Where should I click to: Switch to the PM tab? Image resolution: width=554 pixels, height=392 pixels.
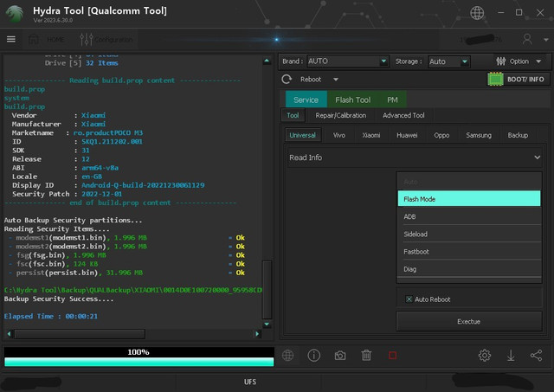[x=392, y=100]
